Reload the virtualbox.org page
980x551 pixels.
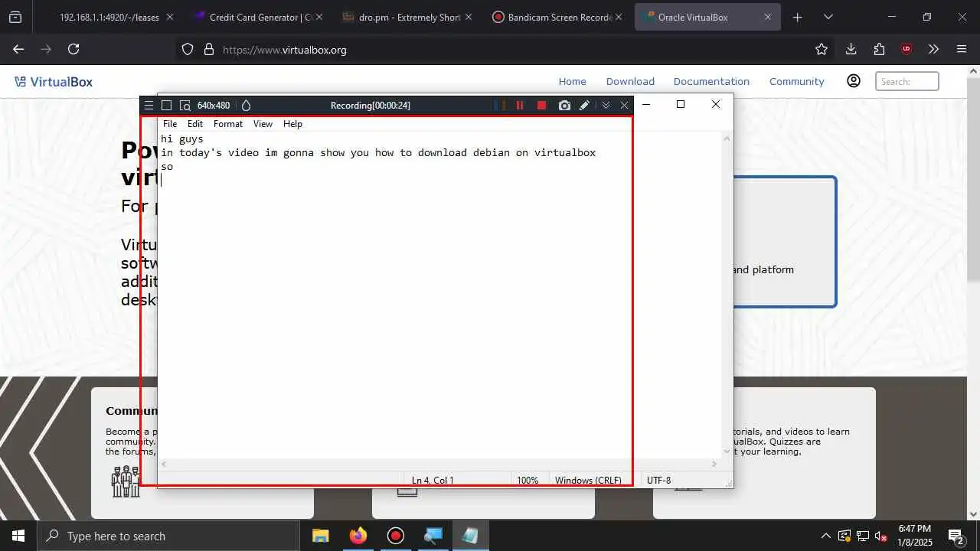click(x=73, y=49)
